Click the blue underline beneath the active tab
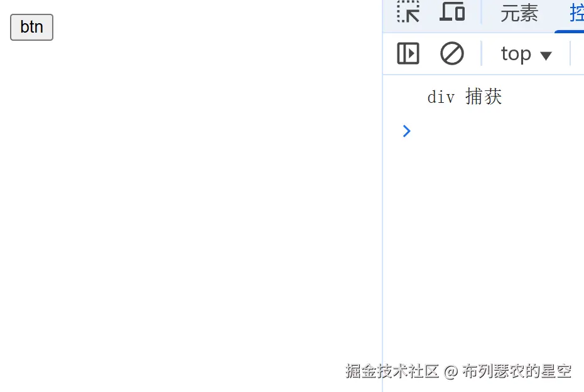This screenshot has height=392, width=584. [x=569, y=31]
